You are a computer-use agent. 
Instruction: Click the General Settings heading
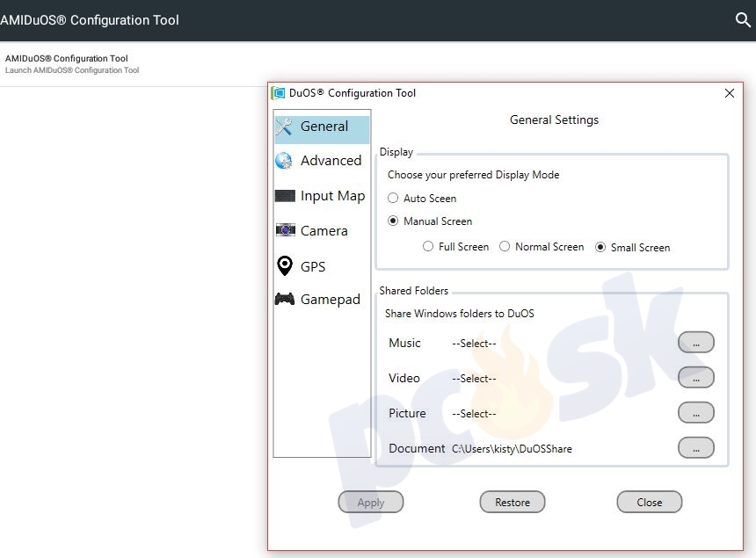[554, 120]
